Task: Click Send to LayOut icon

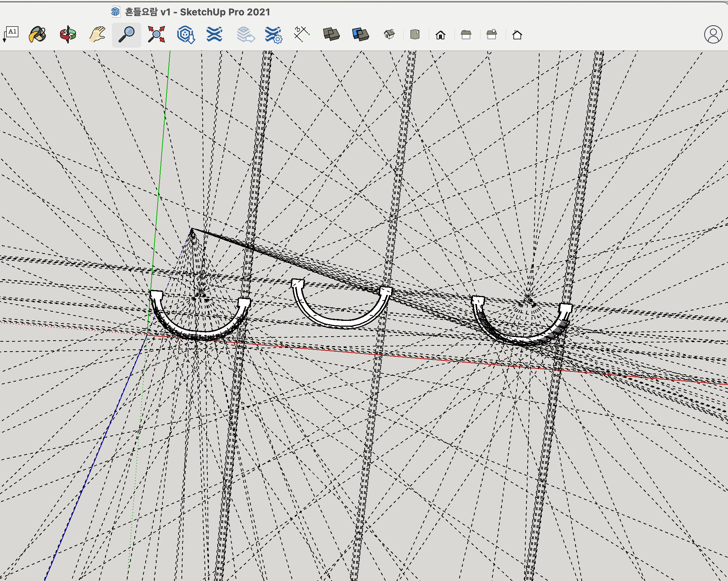Action: (245, 35)
